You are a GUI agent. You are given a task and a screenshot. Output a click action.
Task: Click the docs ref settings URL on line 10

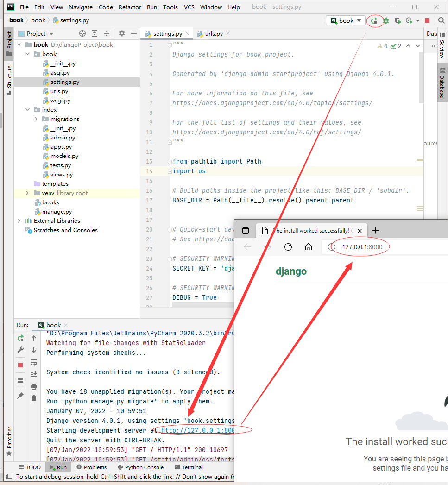click(x=267, y=132)
